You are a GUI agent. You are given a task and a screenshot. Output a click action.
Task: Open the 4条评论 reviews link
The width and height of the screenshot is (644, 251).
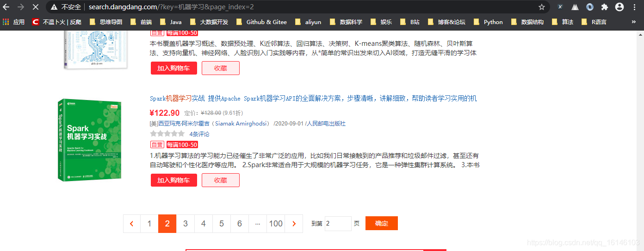[x=199, y=134]
